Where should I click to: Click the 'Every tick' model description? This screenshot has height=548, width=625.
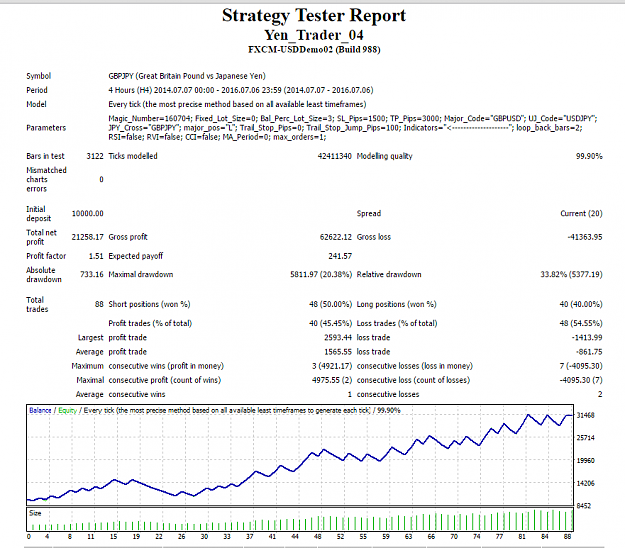pos(237,104)
